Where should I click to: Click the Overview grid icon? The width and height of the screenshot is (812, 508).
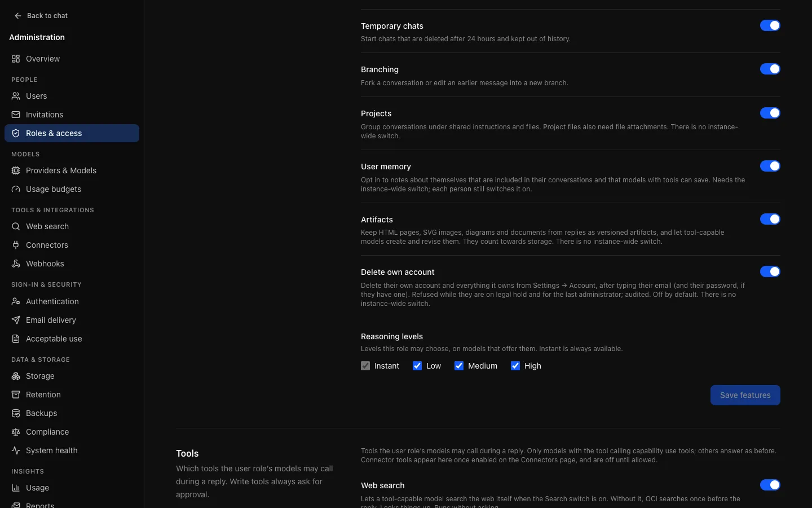pos(16,59)
